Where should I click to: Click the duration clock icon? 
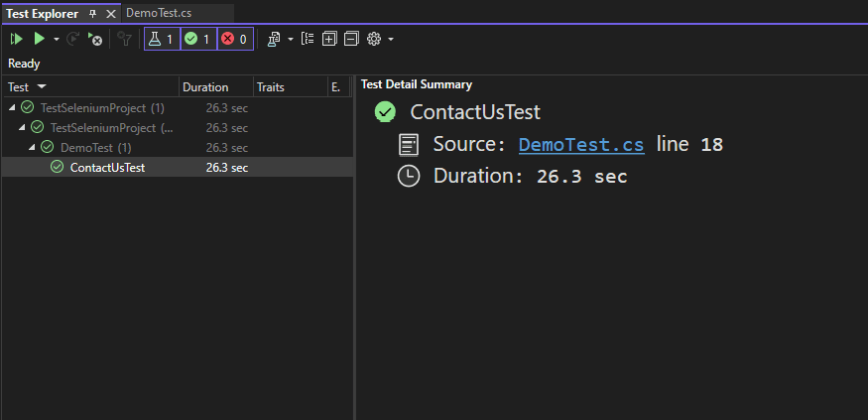tap(409, 176)
